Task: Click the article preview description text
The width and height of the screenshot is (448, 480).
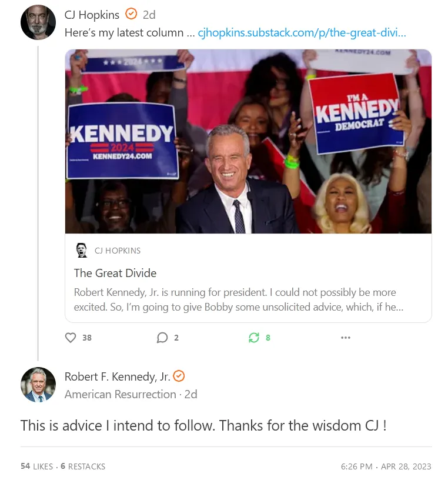Action: [x=235, y=299]
